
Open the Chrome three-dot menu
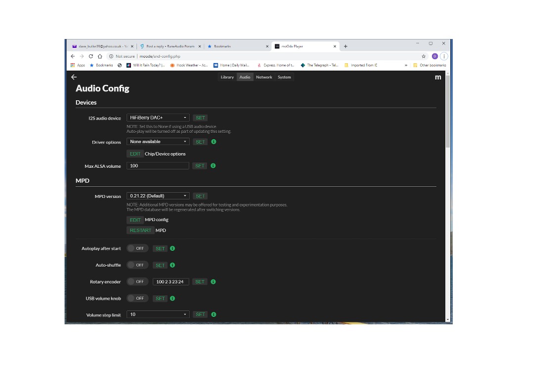(444, 56)
